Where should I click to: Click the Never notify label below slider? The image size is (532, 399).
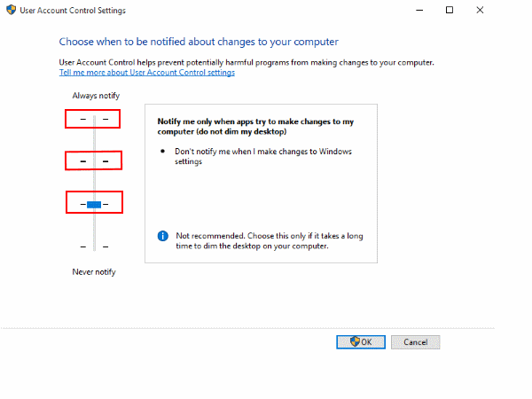click(94, 271)
